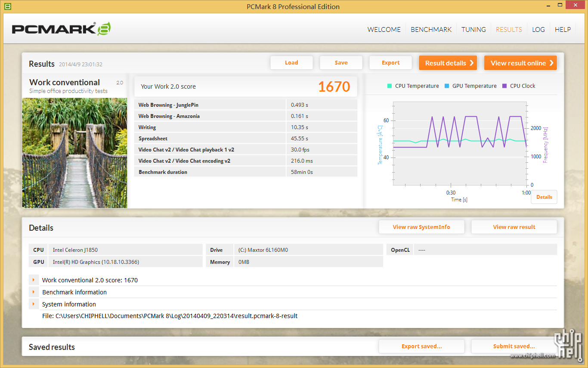
Task: Open the TUNING tab
Action: (473, 29)
